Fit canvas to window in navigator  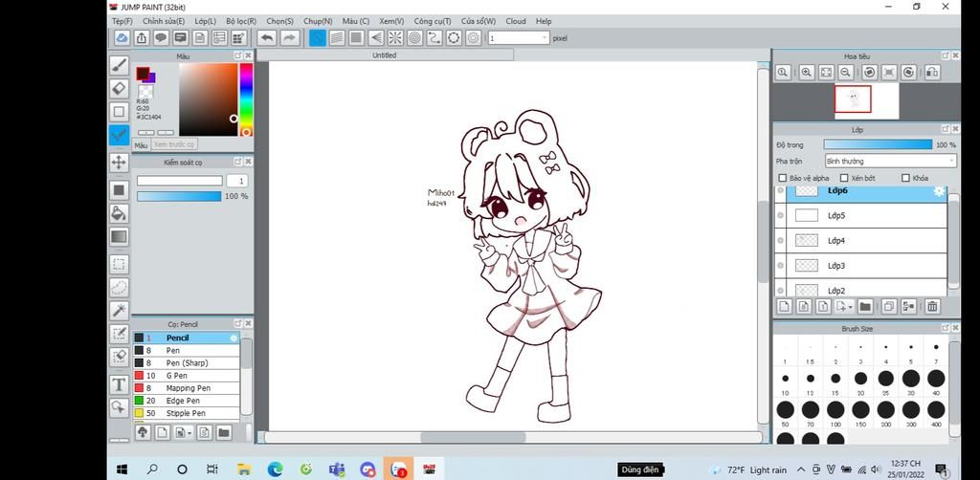click(x=826, y=73)
